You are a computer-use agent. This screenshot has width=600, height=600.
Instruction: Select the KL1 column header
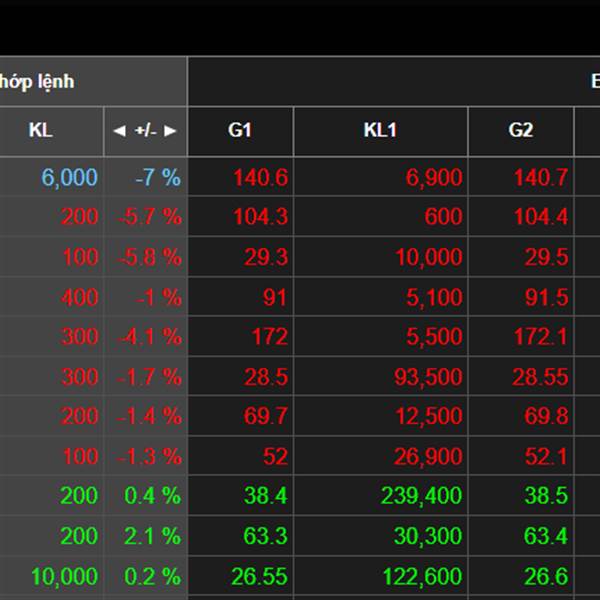(380, 130)
